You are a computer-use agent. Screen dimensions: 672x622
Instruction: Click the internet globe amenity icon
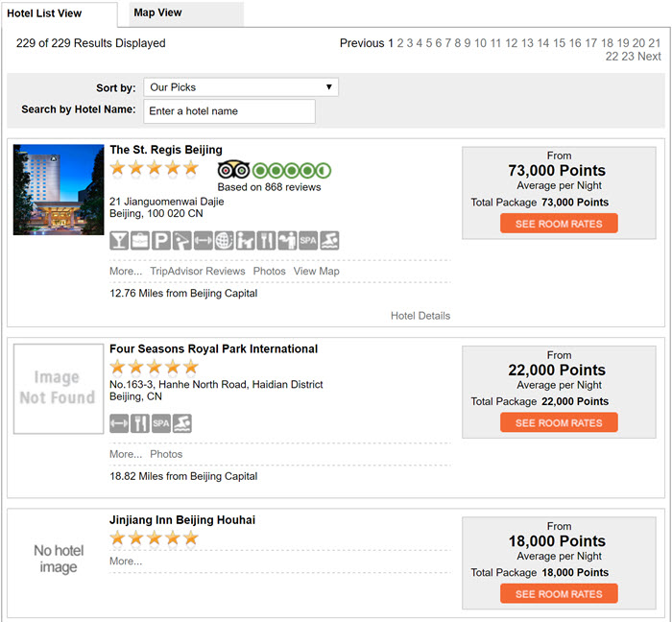click(224, 240)
